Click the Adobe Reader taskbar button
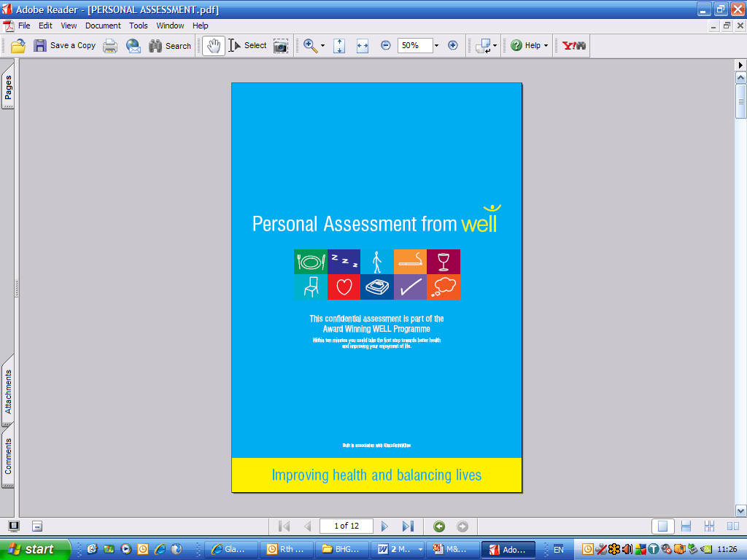The width and height of the screenshot is (747, 560). tap(508, 549)
